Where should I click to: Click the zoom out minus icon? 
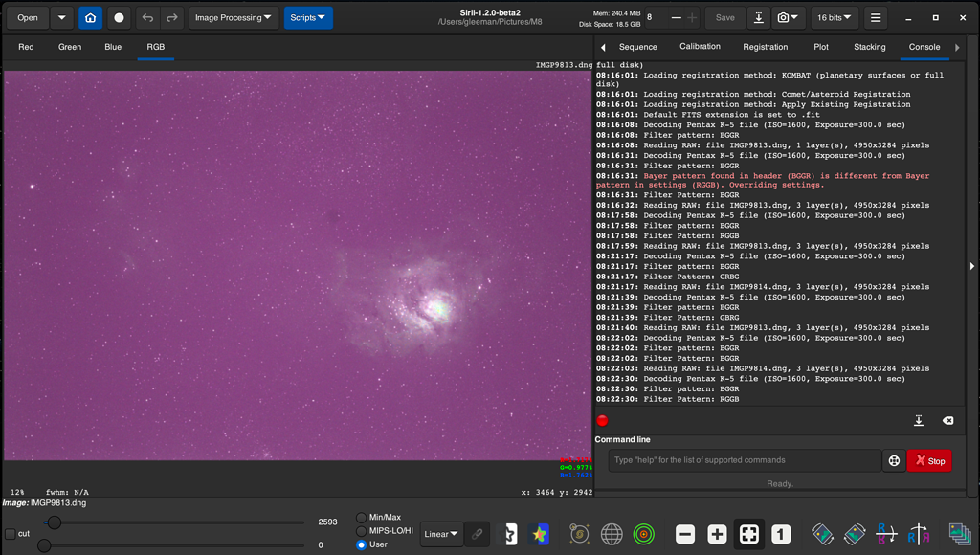click(685, 534)
